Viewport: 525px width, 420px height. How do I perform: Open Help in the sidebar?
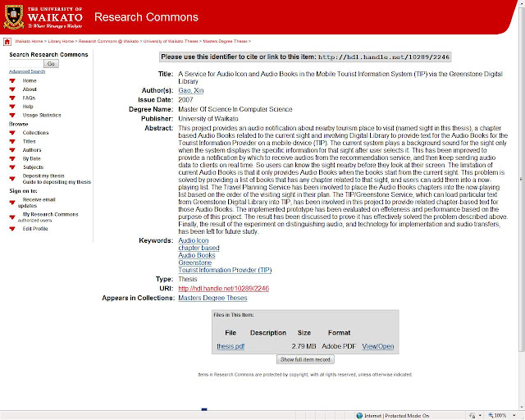click(x=28, y=107)
